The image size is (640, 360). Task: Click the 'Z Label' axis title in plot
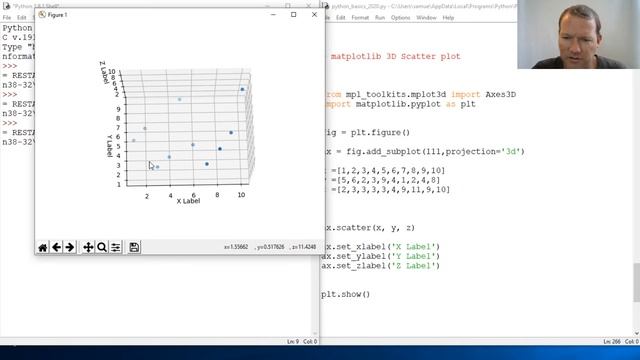click(104, 73)
